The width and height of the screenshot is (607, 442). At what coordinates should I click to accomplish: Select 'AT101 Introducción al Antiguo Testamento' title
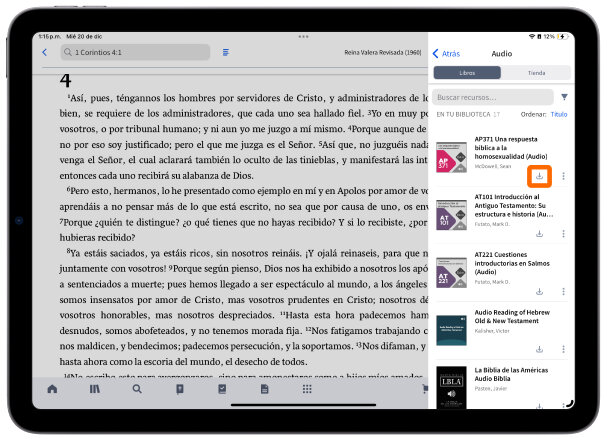click(513, 206)
